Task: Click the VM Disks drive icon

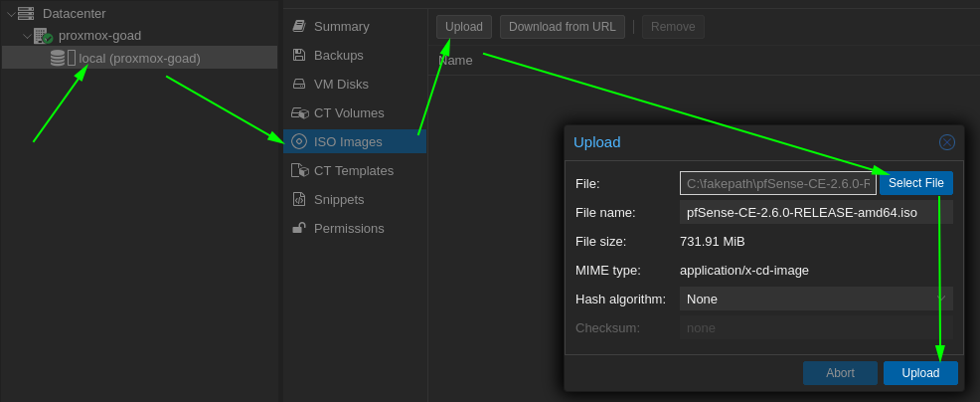Action: [x=299, y=84]
